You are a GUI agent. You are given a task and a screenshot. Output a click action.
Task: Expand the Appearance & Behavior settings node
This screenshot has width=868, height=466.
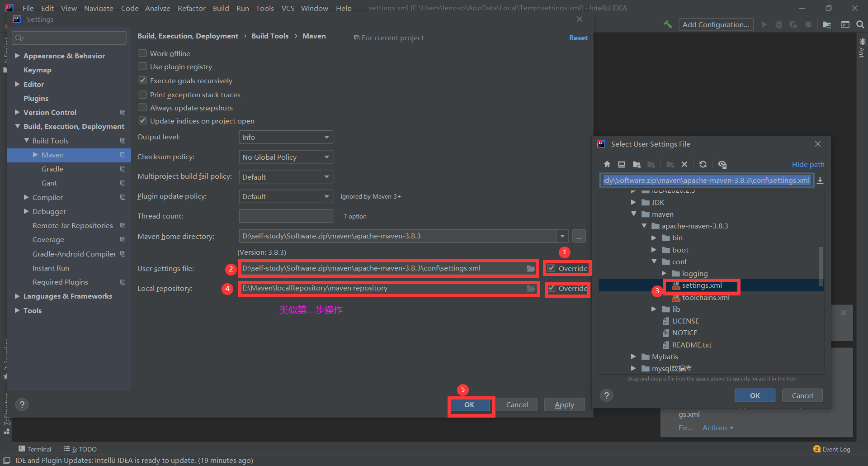pos(17,56)
